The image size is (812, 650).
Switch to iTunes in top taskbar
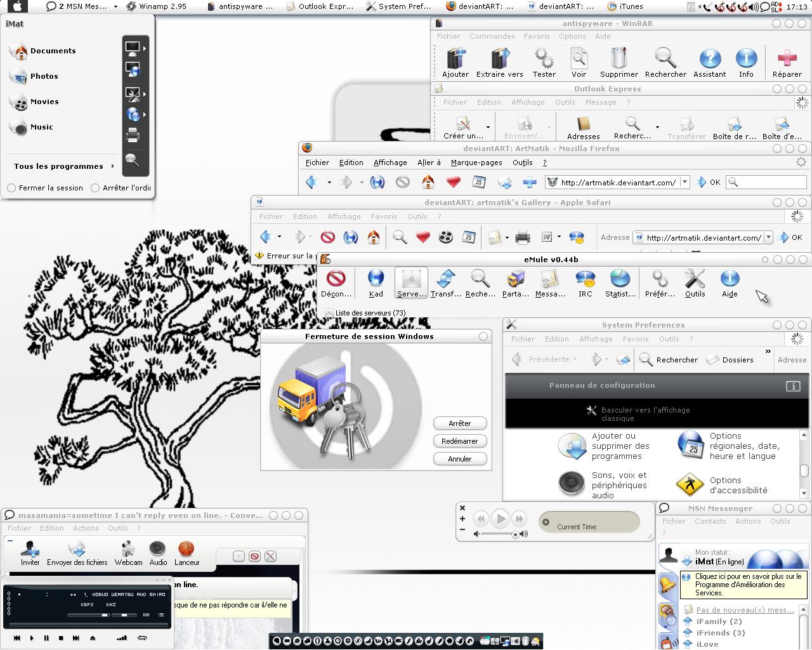click(x=625, y=6)
